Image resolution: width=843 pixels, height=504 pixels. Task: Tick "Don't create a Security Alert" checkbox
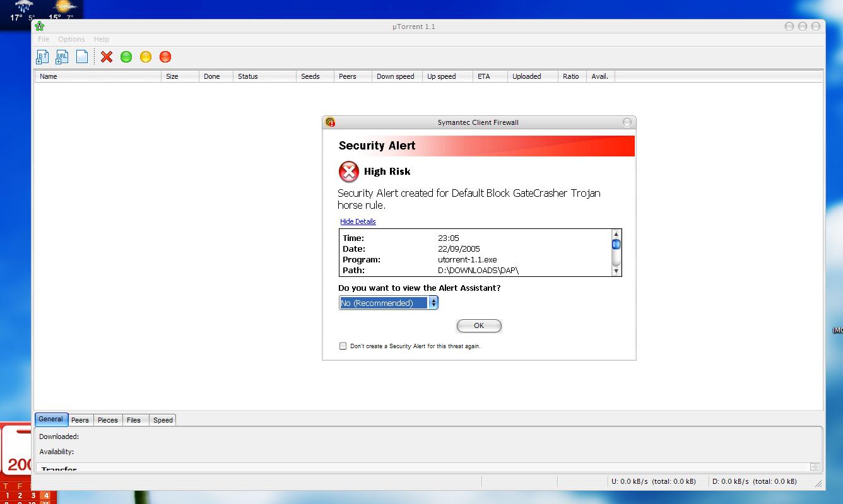click(x=343, y=346)
